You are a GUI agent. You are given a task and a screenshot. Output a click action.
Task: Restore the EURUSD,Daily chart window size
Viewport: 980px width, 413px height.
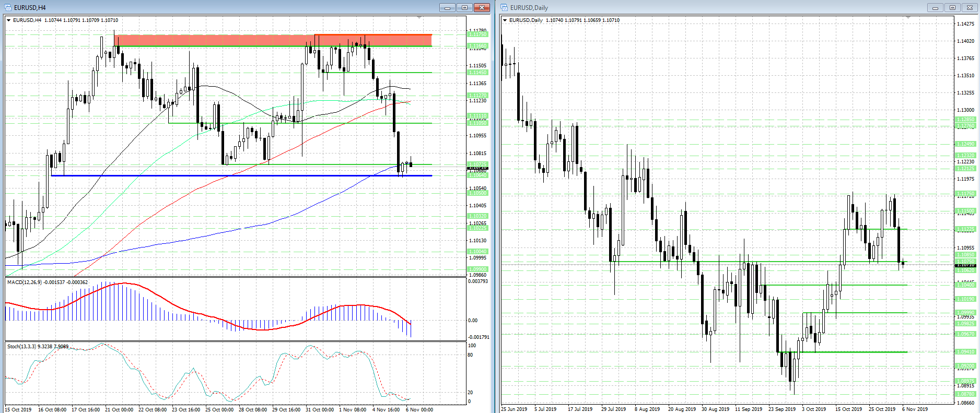tap(952, 7)
